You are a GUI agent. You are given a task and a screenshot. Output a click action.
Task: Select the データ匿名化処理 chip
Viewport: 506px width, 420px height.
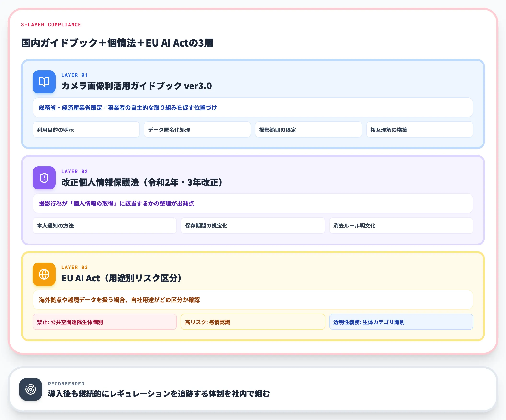[197, 130]
